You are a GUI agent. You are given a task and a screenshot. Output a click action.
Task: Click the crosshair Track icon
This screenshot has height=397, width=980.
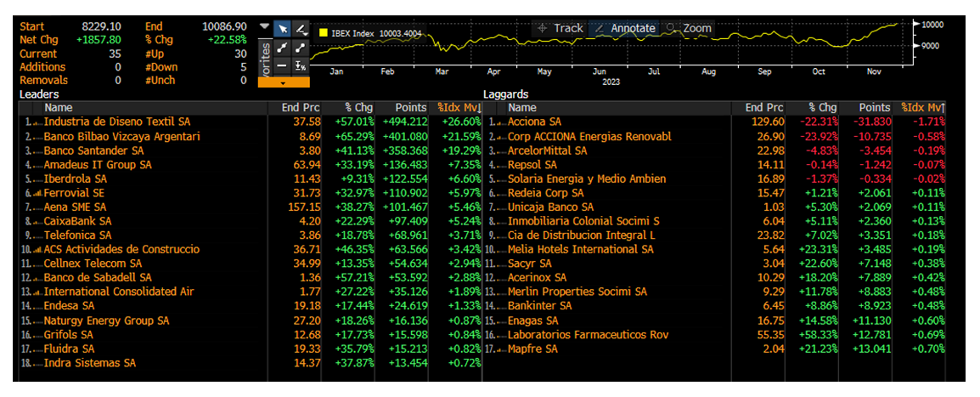[x=543, y=28]
